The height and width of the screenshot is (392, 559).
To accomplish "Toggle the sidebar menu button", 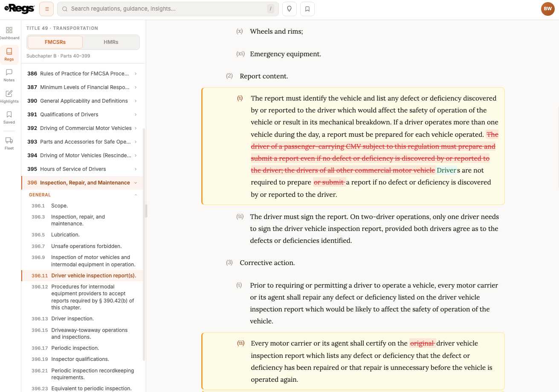I will [x=46, y=9].
